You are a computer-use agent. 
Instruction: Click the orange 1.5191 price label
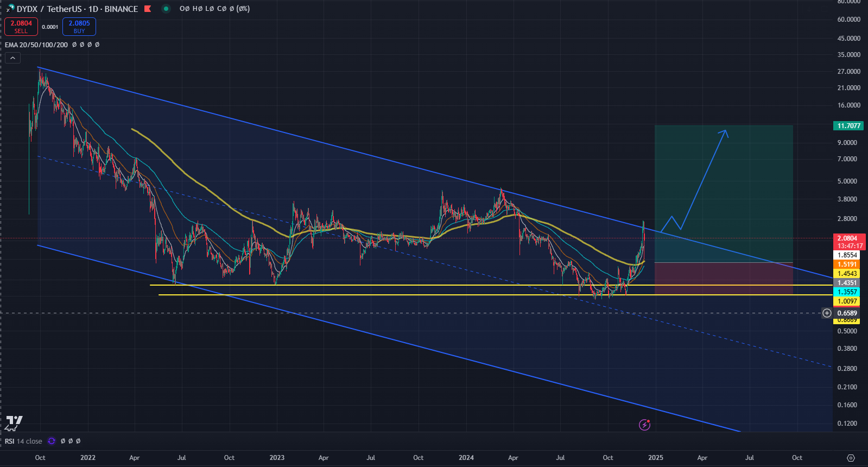coord(847,264)
